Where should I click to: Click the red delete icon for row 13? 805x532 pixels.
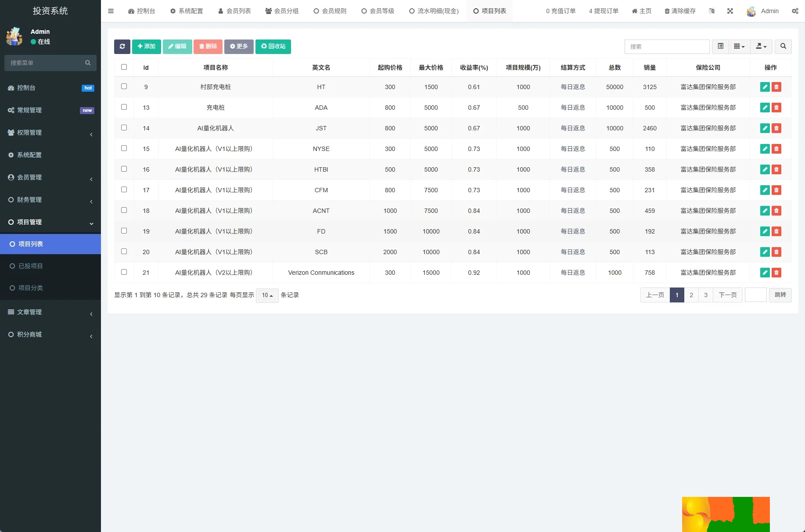click(x=776, y=108)
